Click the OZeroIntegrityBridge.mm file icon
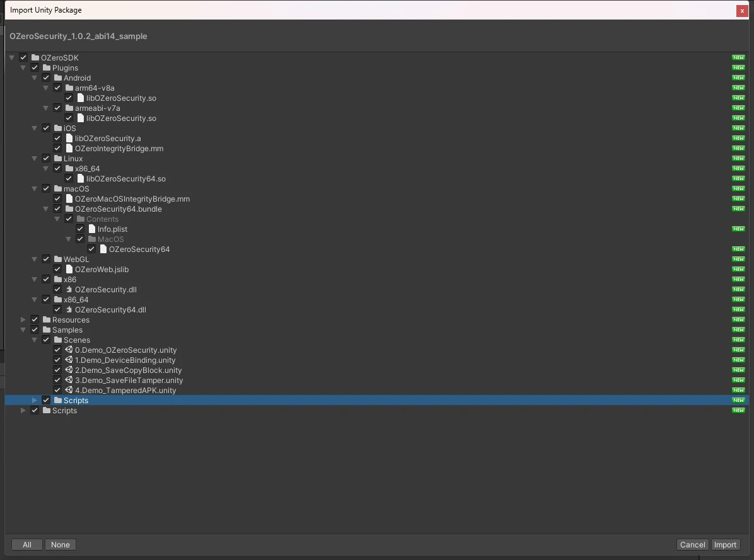The image size is (754, 560). tap(69, 149)
